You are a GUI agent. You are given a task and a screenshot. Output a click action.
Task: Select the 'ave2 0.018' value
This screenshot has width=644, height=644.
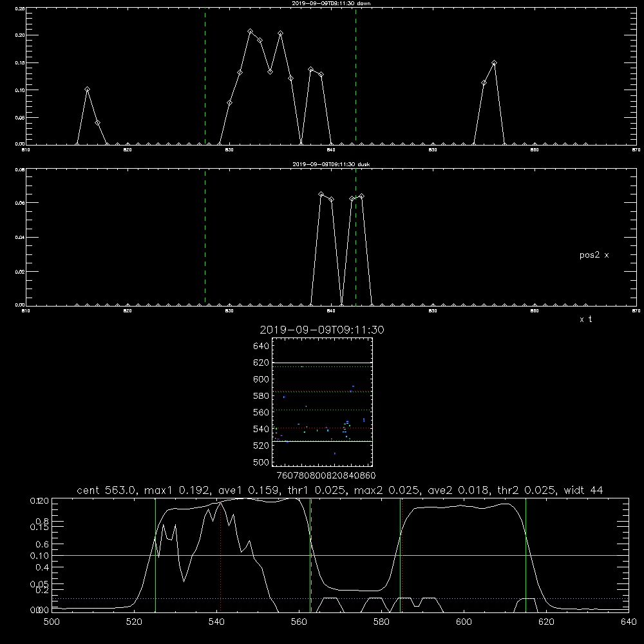[x=457, y=490]
